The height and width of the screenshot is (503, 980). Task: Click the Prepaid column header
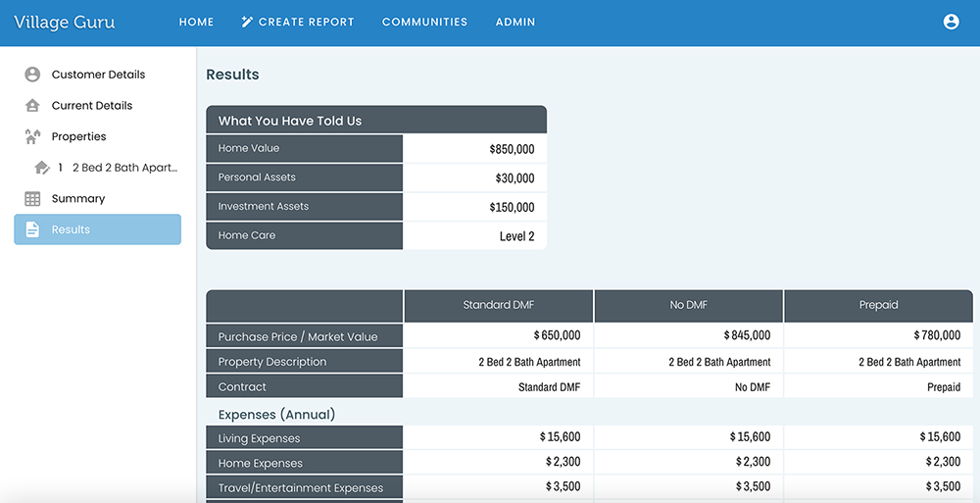(878, 305)
